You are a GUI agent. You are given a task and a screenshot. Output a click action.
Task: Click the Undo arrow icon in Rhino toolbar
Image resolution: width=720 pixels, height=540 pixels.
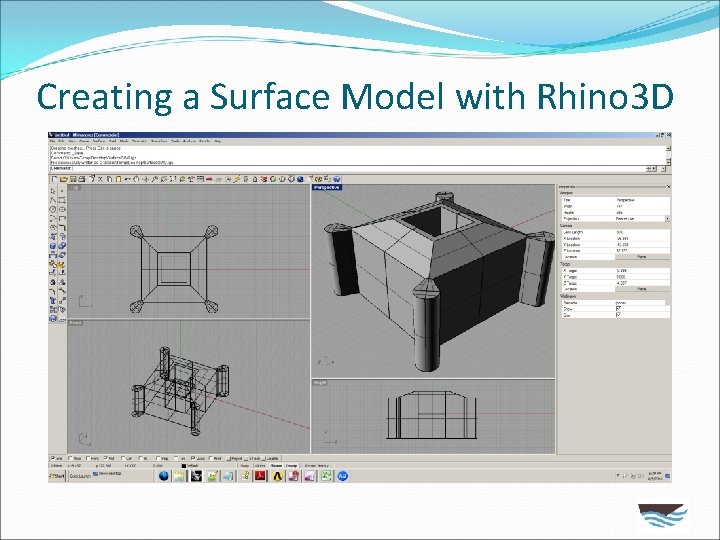tap(127, 179)
